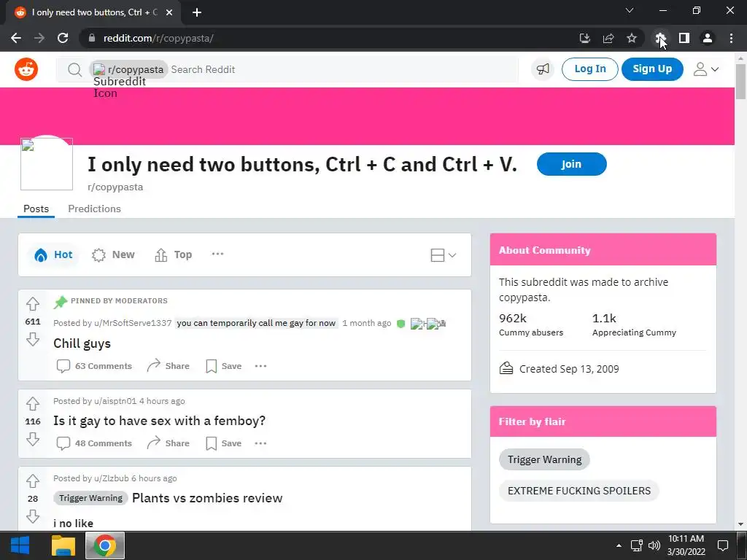Open the volume speaker tray icon
Image resolution: width=747 pixels, height=560 pixels.
tap(654, 545)
